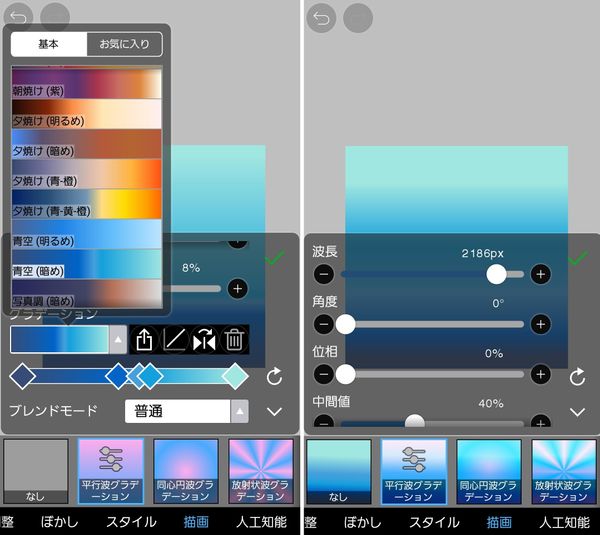Screen dimensions: 600x535
Task: Tap the undo arrow at the right screen's top
Action: pos(321,18)
